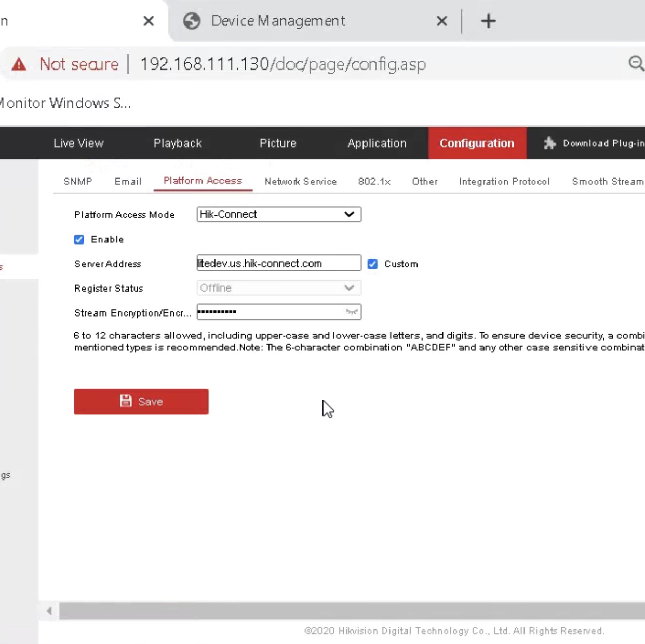This screenshot has width=645, height=644.
Task: Click the Not secure warning triangle icon
Action: pyautogui.click(x=19, y=64)
